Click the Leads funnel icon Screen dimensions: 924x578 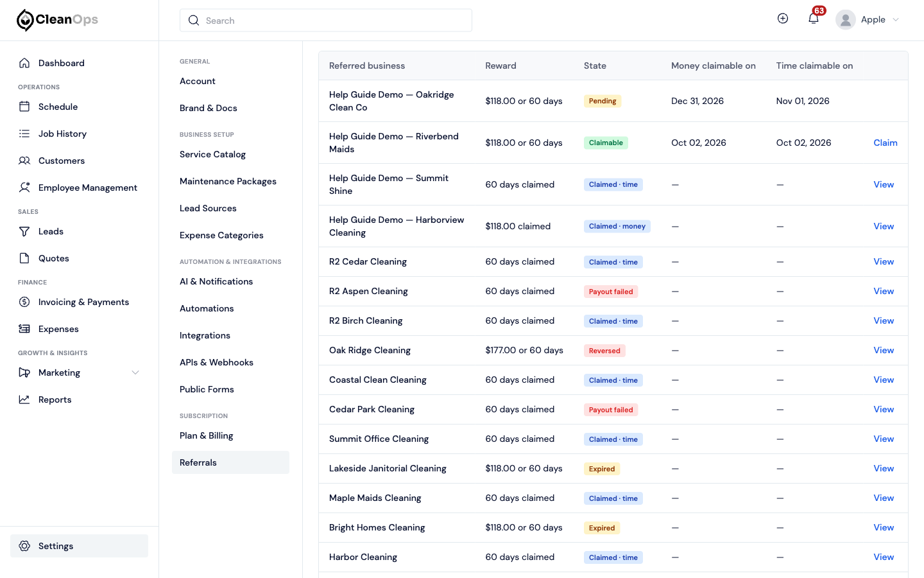(24, 231)
